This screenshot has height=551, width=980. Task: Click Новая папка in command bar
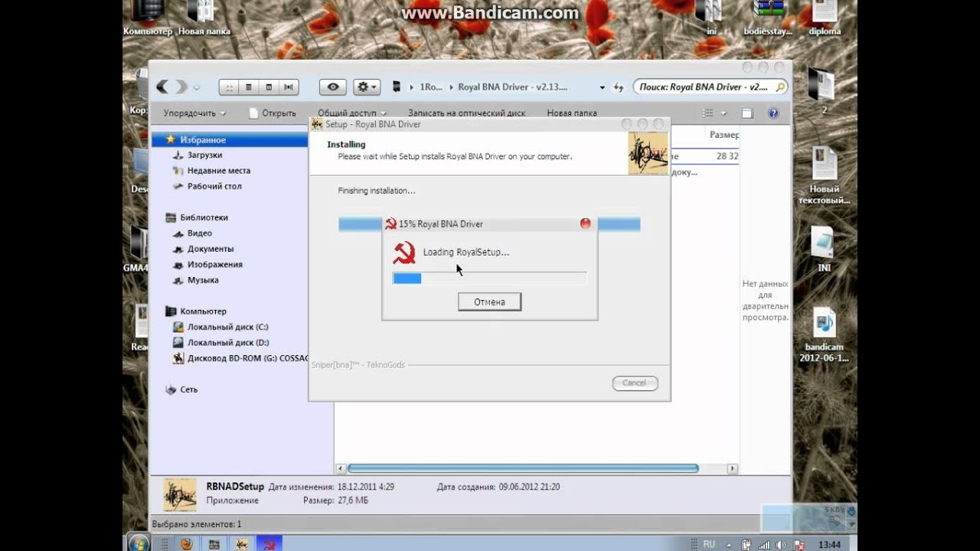[x=571, y=113]
